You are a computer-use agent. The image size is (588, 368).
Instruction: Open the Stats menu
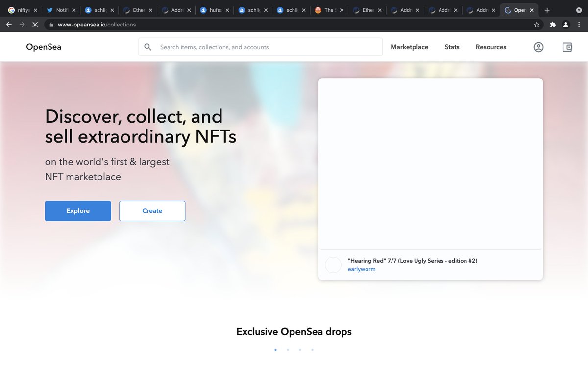click(x=452, y=47)
